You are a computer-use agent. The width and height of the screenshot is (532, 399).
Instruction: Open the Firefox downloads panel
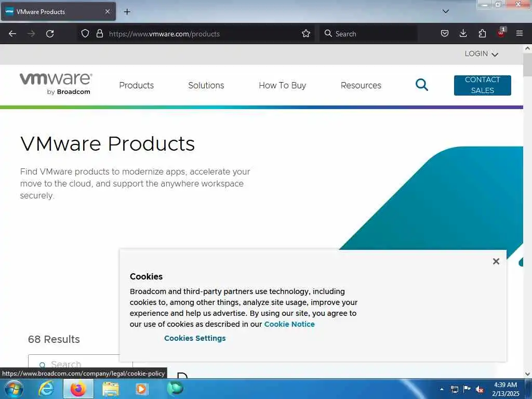click(463, 33)
